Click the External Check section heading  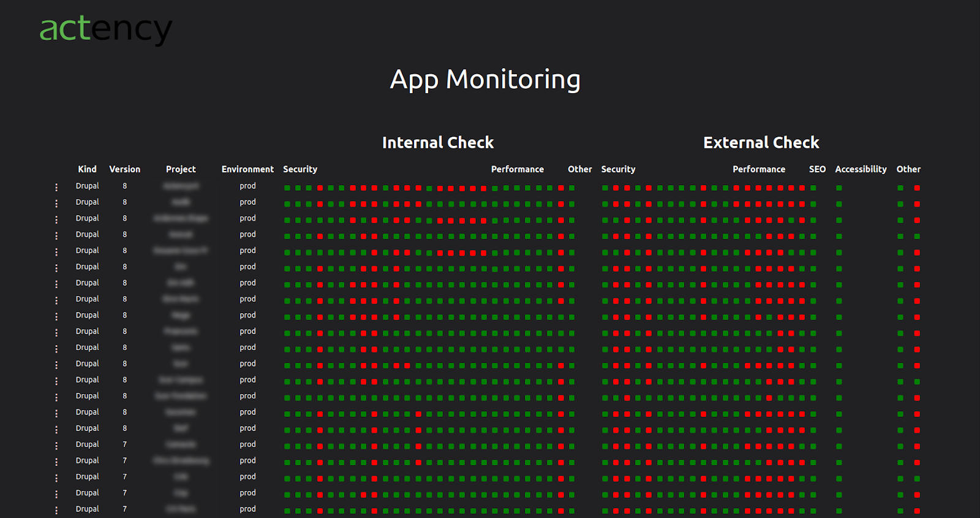point(761,143)
